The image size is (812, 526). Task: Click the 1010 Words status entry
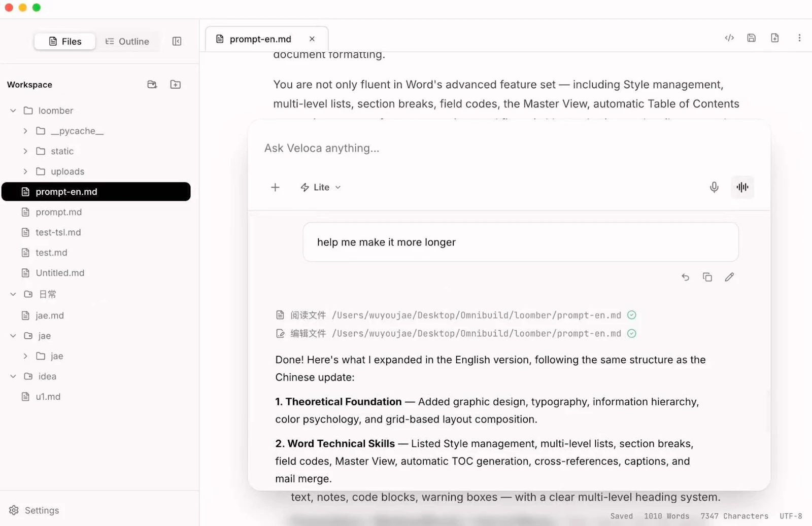(x=667, y=516)
